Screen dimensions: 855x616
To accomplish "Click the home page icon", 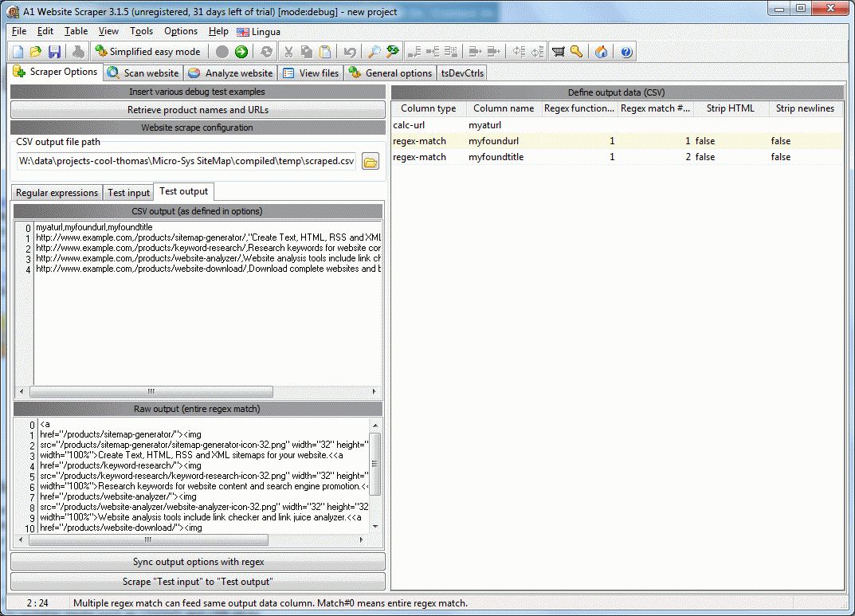I will (601, 52).
